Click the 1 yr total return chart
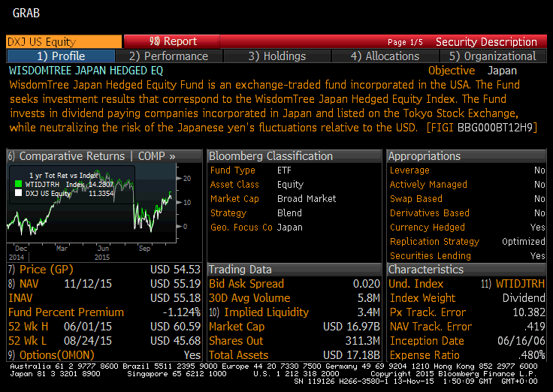 click(91, 203)
